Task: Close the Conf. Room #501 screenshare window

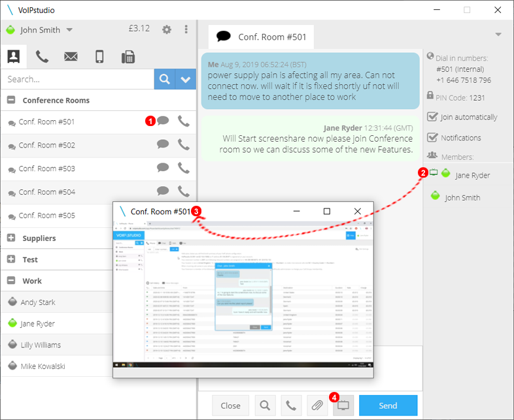Action: 357,212
